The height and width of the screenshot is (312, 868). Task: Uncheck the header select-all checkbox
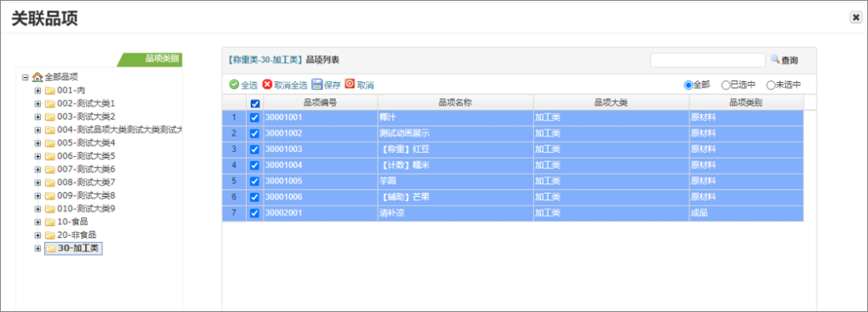[256, 103]
